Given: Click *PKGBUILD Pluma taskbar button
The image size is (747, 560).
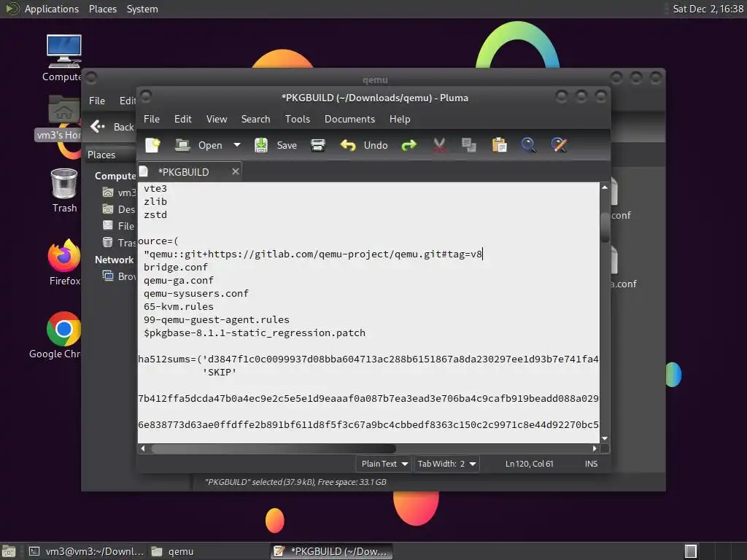Looking at the screenshot, I should [x=332, y=551].
